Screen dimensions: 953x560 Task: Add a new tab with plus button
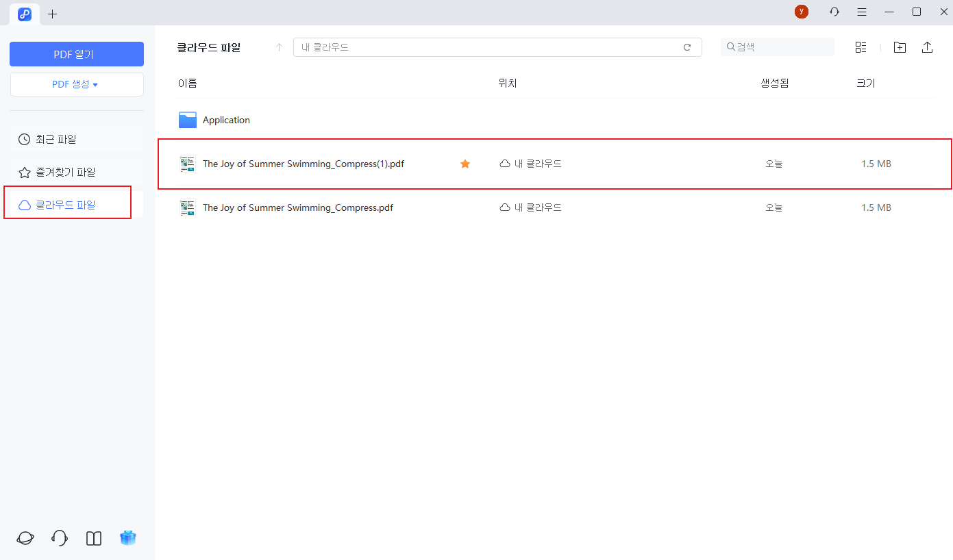pos(53,14)
